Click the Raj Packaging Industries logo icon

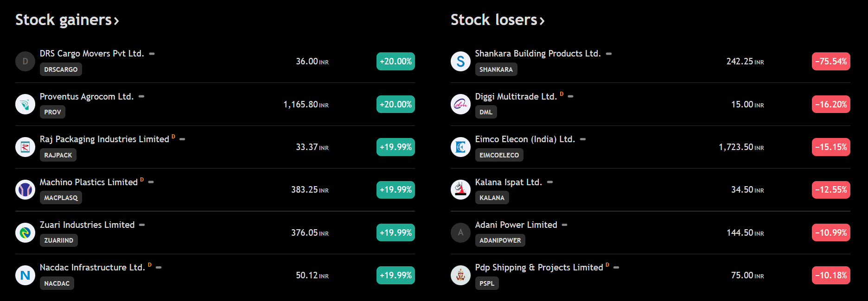[25, 147]
